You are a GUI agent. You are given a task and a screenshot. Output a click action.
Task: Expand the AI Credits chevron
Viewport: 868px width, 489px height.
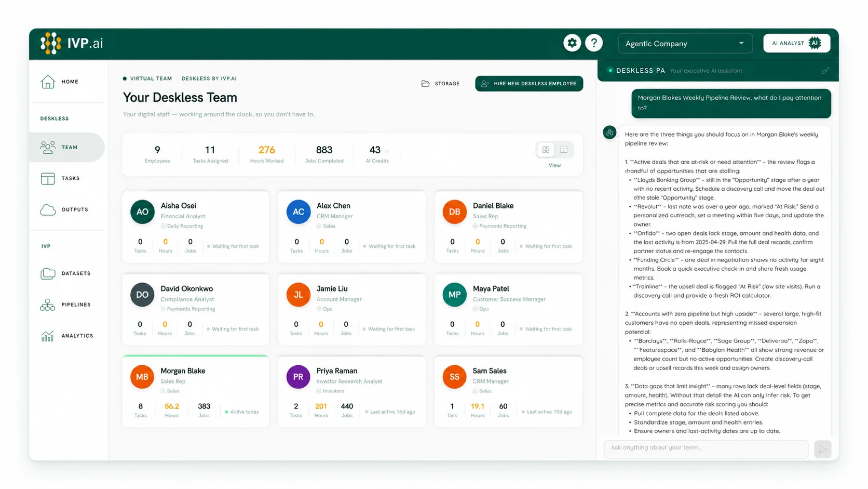[x=387, y=151]
